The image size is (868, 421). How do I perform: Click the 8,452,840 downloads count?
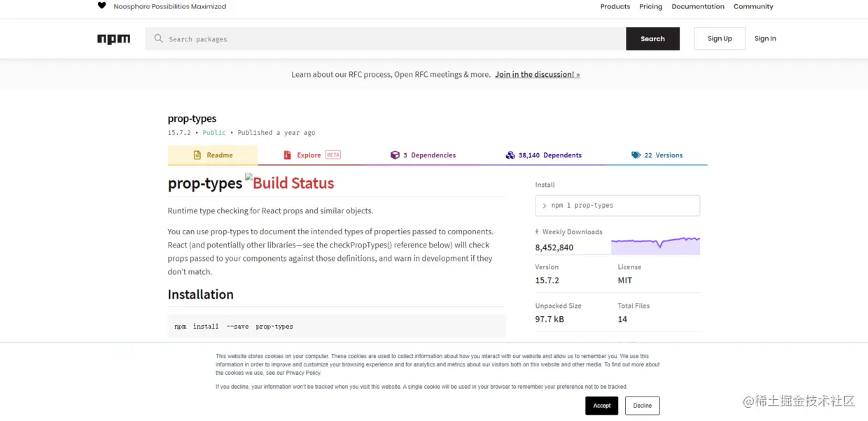[x=554, y=248]
